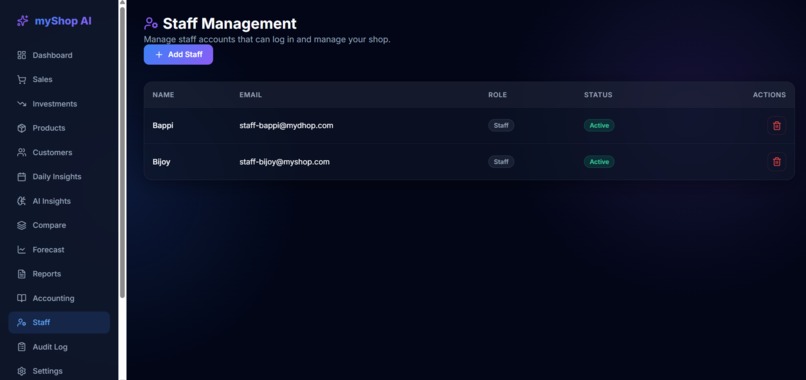Click the Audit Log clipboard icon

[22, 347]
